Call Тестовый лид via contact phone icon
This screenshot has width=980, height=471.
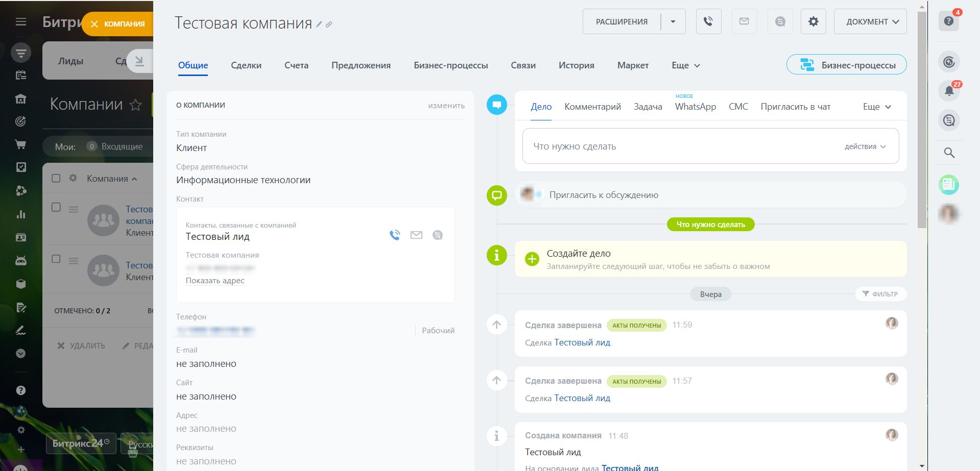395,235
